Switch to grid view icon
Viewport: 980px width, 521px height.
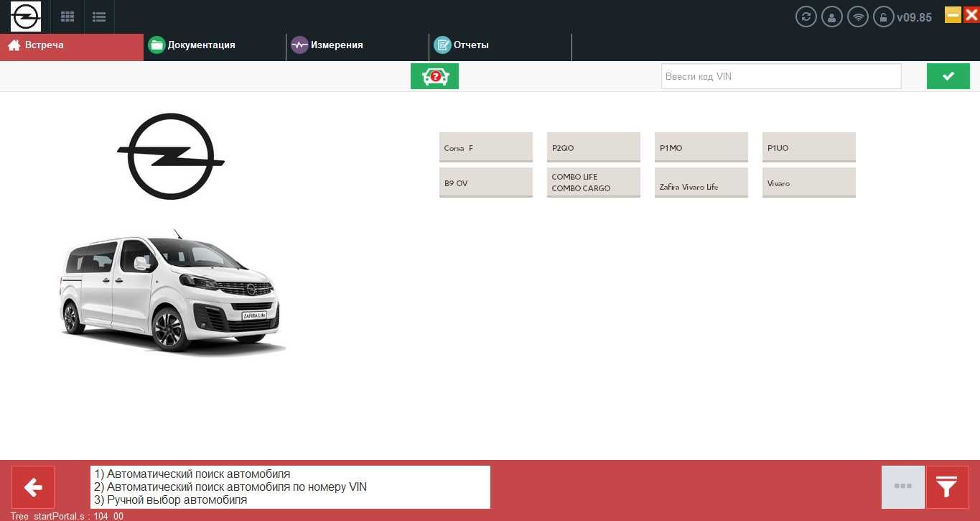point(67,17)
